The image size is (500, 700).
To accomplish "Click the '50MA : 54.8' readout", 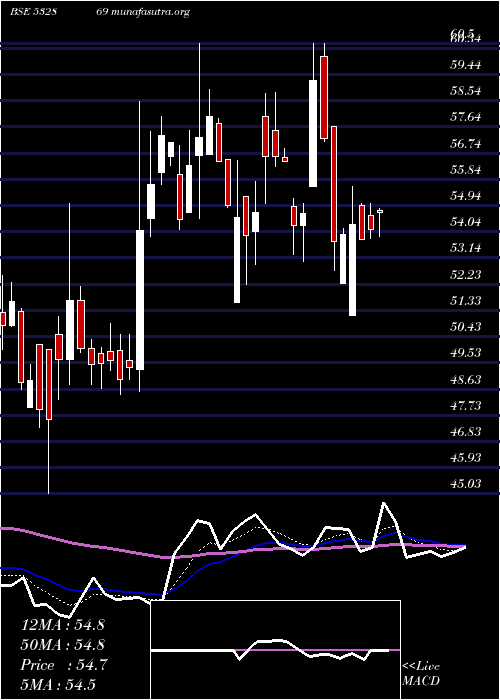I will 62,645.
